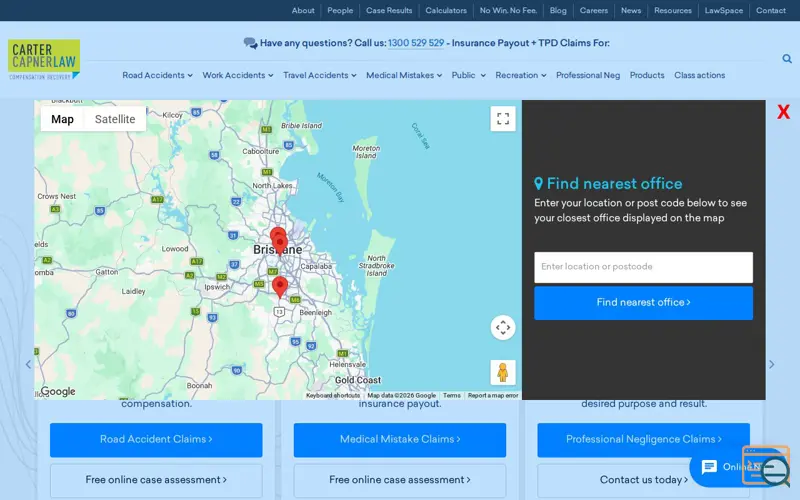Viewport: 800px width, 500px height.
Task: Click the Moreton Island map label
Action: point(366,152)
